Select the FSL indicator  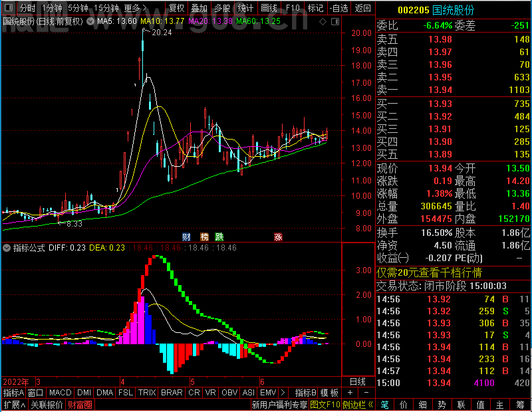(x=126, y=393)
